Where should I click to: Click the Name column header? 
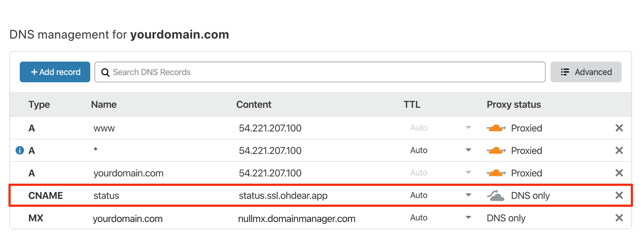pyautogui.click(x=104, y=105)
